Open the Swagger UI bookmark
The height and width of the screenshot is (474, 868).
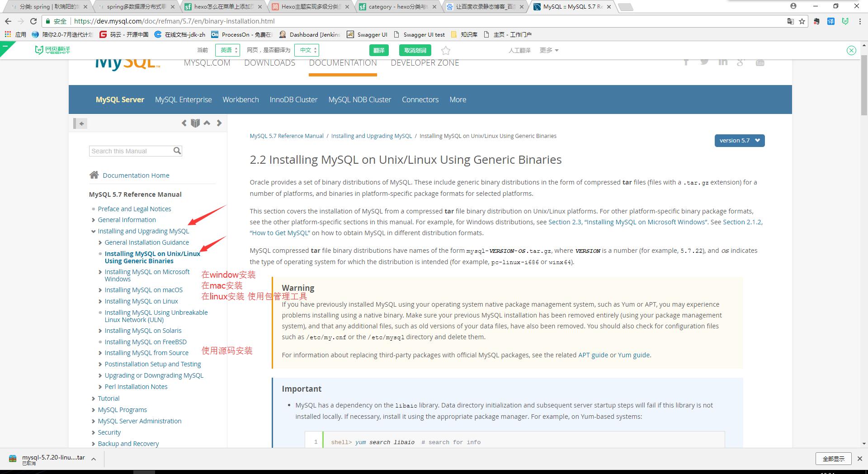point(367,34)
